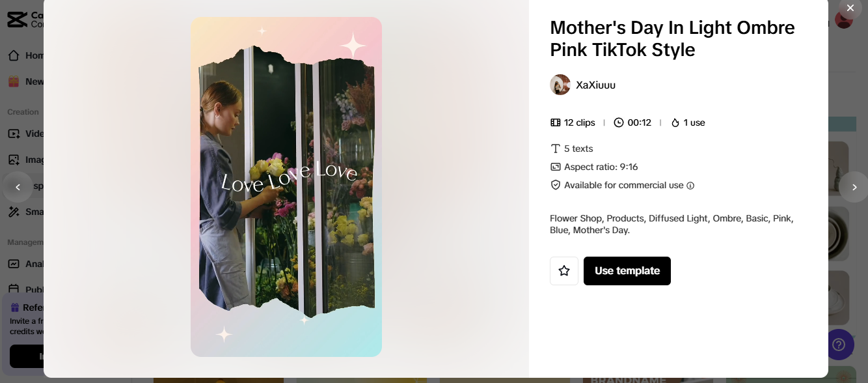Screen dimensions: 868x383
Task: Open XaXiuuu creator profile name
Action: coord(595,85)
